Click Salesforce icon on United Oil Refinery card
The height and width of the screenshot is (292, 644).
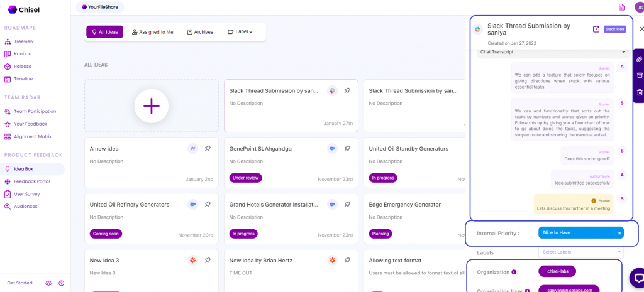[192, 204]
